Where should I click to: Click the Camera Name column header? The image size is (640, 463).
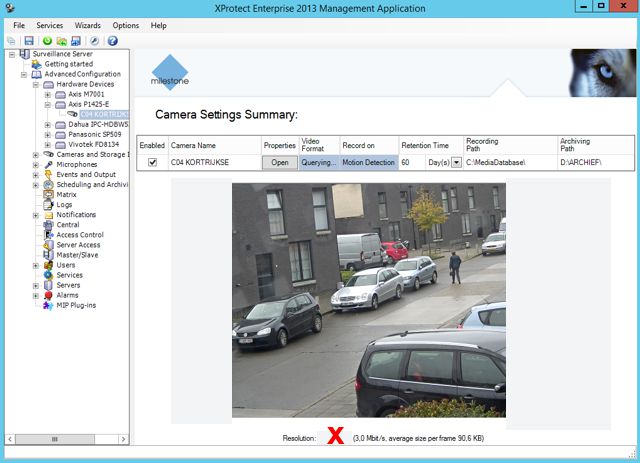[215, 145]
